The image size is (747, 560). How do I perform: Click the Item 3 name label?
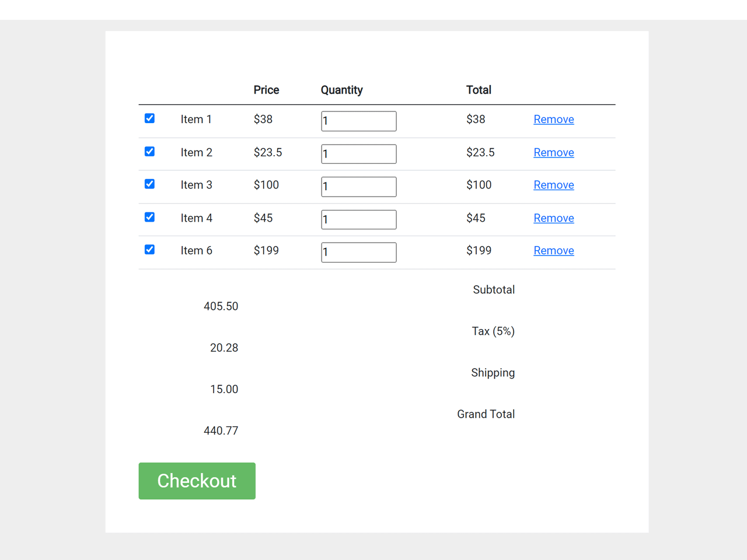[x=196, y=185]
